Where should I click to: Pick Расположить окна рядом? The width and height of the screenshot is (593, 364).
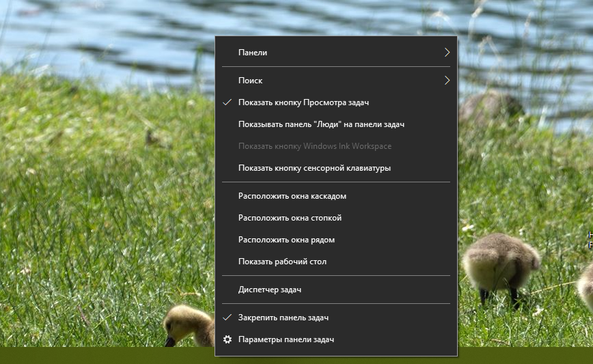(336, 240)
